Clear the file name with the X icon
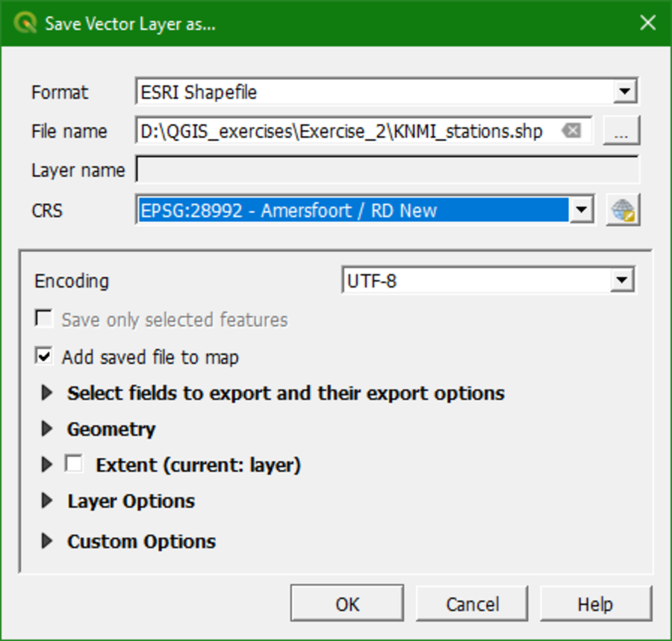This screenshot has height=641, width=672. pos(572,131)
